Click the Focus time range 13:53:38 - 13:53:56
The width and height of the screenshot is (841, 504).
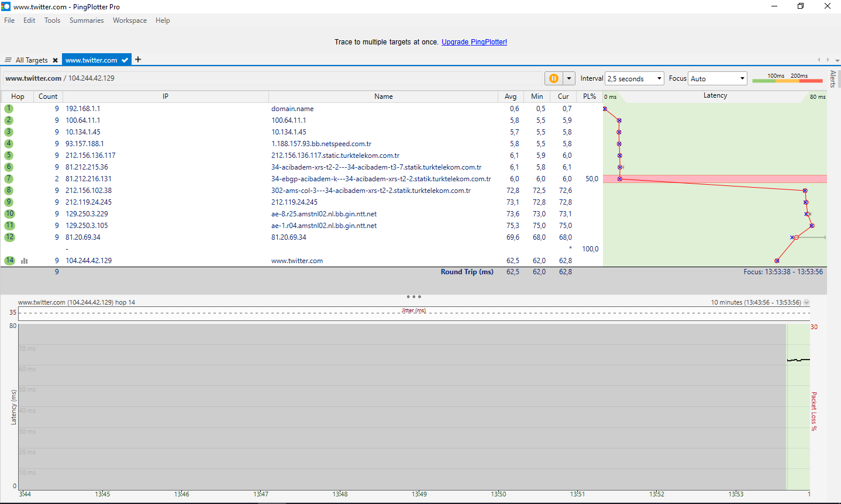coord(783,272)
